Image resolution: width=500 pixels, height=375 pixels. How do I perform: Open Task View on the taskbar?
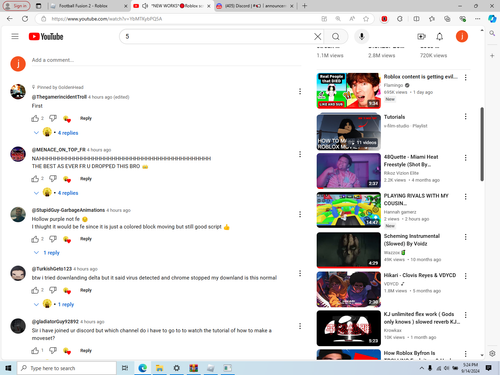(125, 368)
